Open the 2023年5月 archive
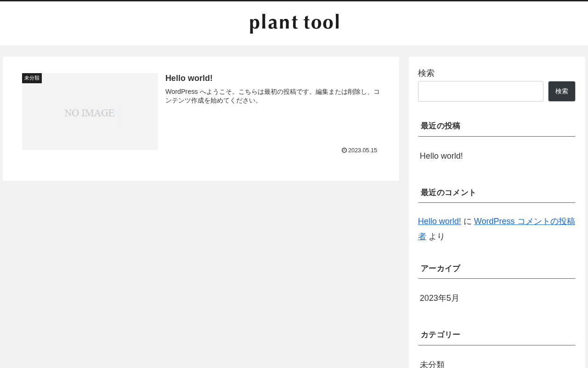 click(x=440, y=298)
